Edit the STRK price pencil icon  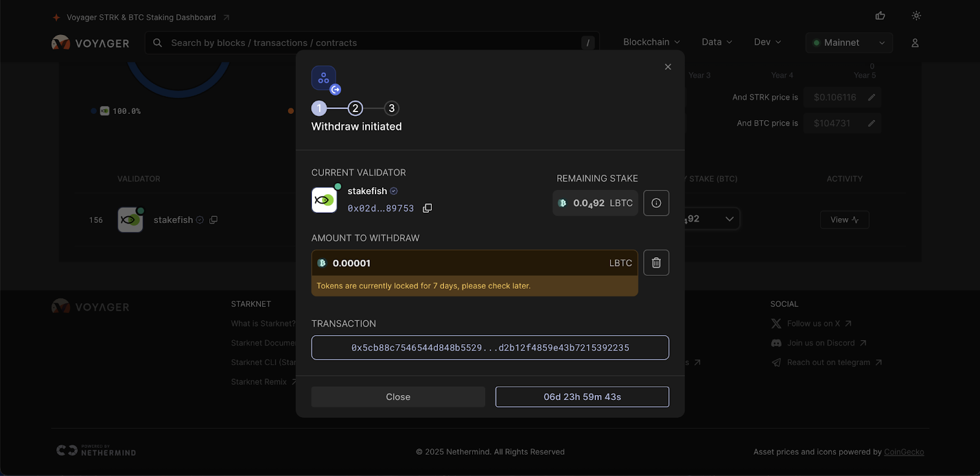point(872,97)
